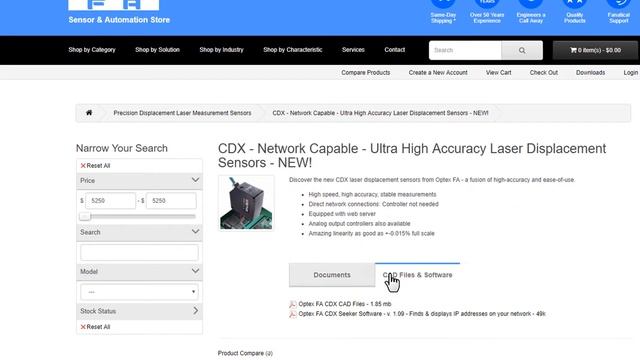Click the PDF icon beside Optex FA CDX CAD Files
Viewport: 640px width, 360px height.
[x=293, y=304]
